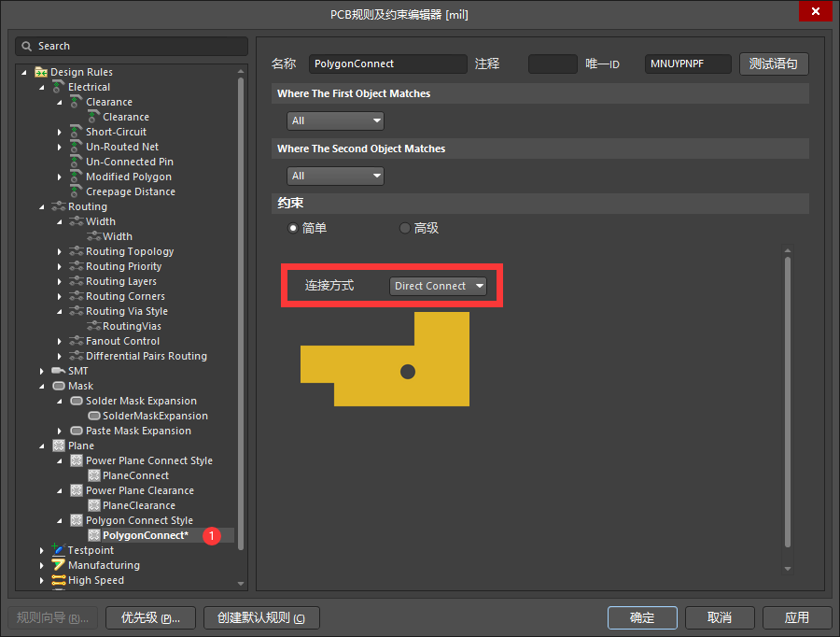Click the High Speed category icon
The image size is (840, 637).
(59, 580)
